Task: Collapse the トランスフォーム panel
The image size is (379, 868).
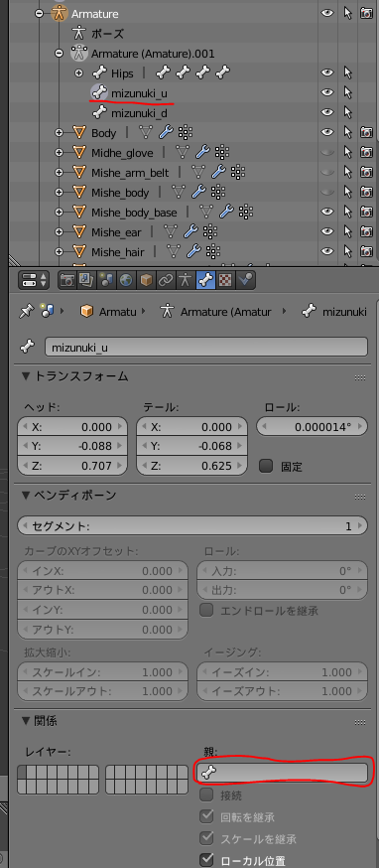Action: point(26,376)
